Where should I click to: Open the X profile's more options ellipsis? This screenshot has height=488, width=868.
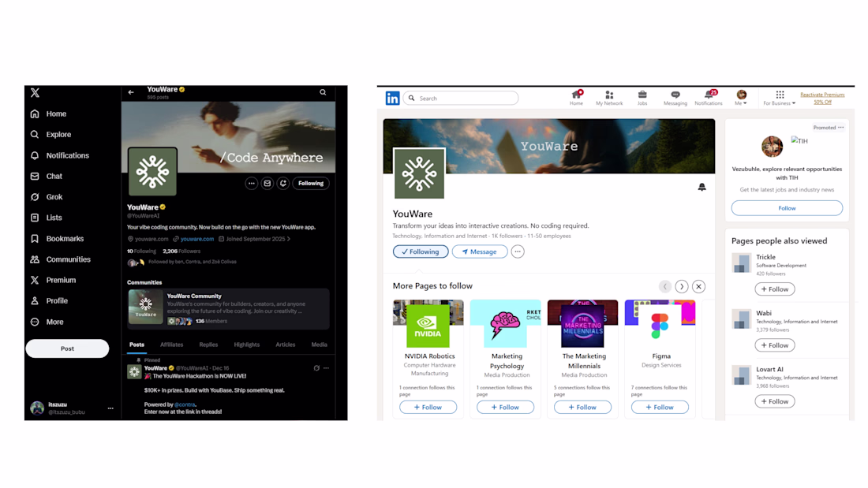click(x=251, y=183)
